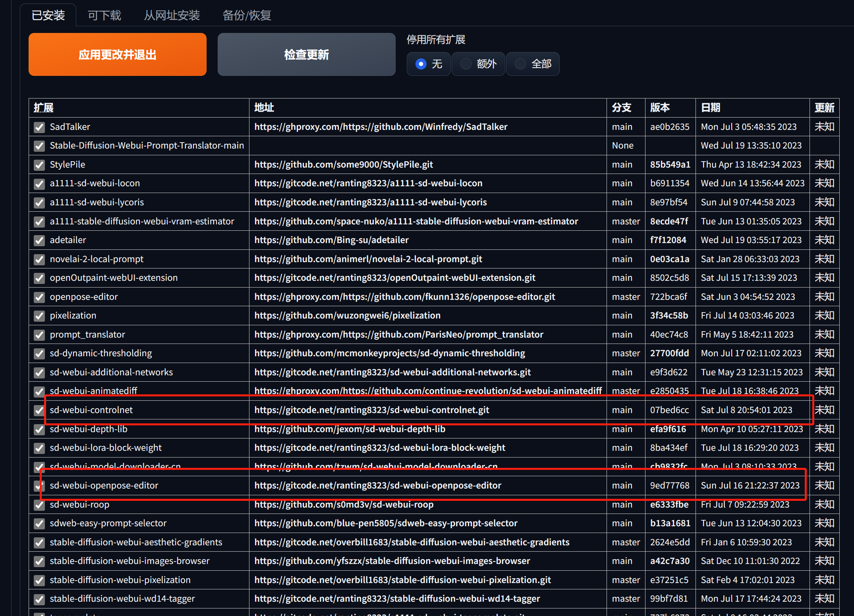This screenshot has width=854, height=616.
Task: Click the 日期 column header
Action: [x=711, y=108]
